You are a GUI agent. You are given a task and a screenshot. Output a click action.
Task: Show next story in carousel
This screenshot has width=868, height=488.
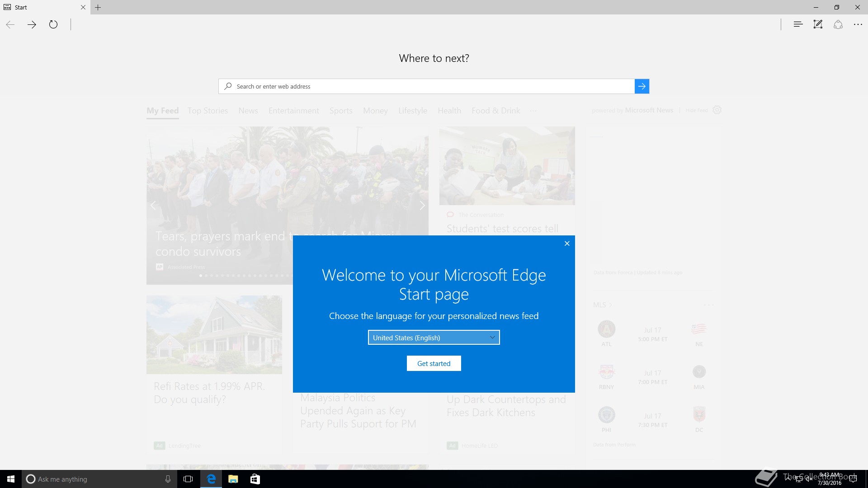point(422,206)
